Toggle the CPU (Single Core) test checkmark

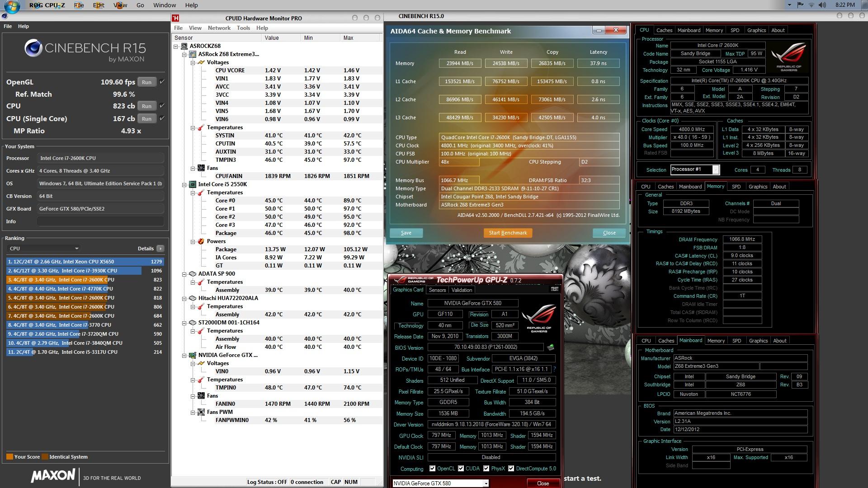(162, 118)
